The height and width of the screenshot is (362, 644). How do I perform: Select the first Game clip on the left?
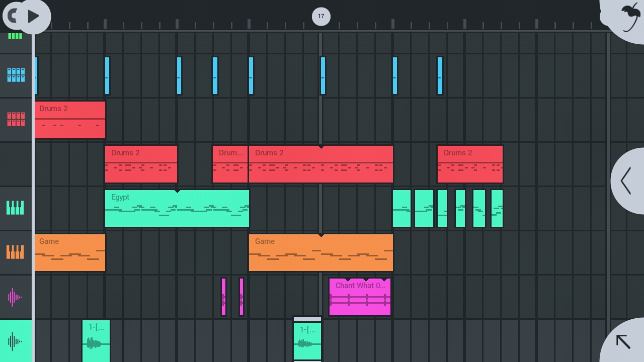[70, 252]
